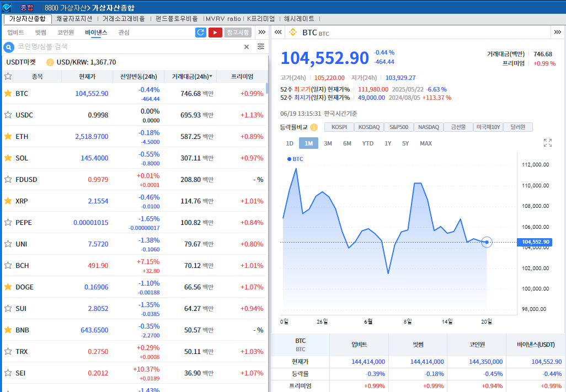
Task: Toggle the KOSPI comparison overlay
Action: point(339,127)
